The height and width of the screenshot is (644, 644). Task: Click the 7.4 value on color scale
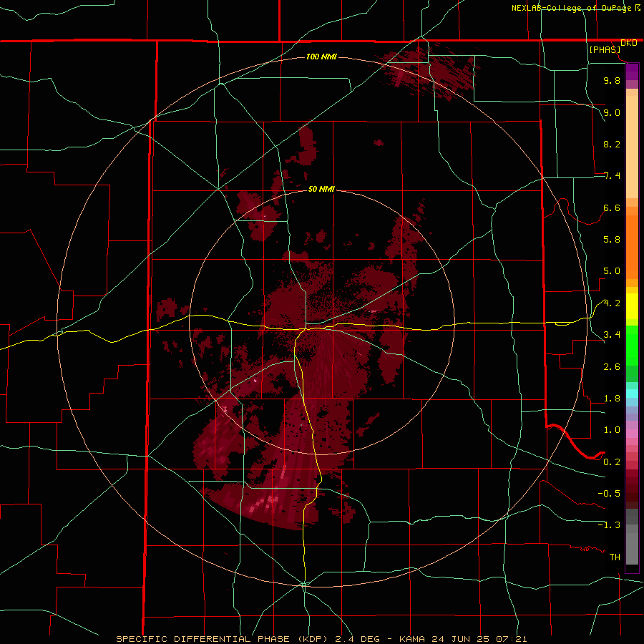pos(612,176)
